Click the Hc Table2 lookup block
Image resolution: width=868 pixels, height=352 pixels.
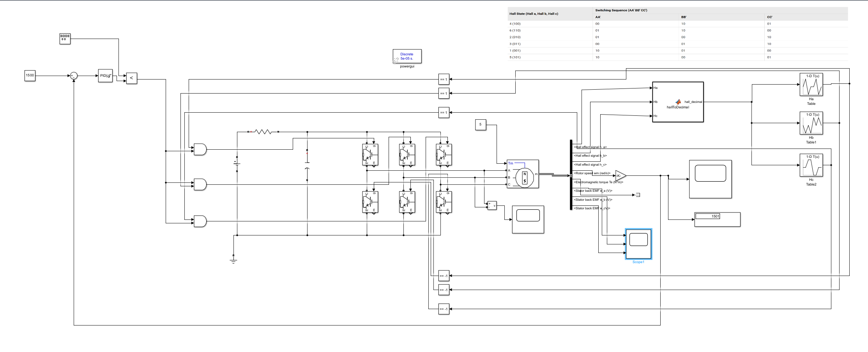point(811,165)
